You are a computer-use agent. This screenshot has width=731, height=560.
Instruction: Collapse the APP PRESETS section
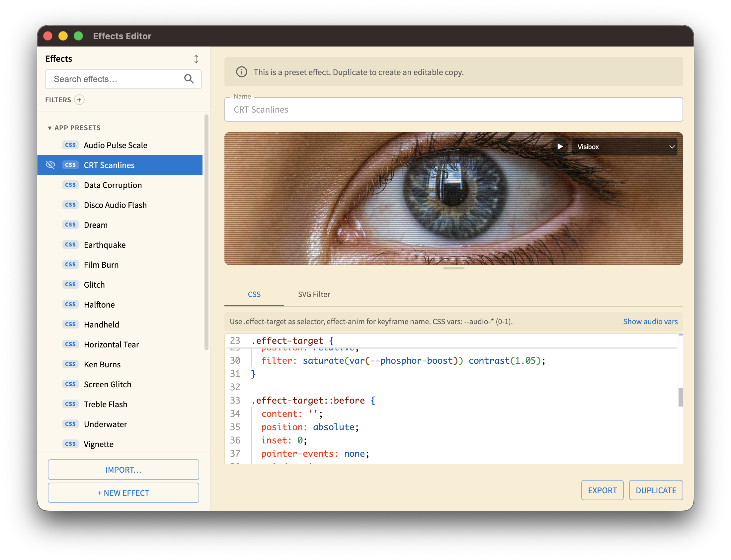(49, 128)
